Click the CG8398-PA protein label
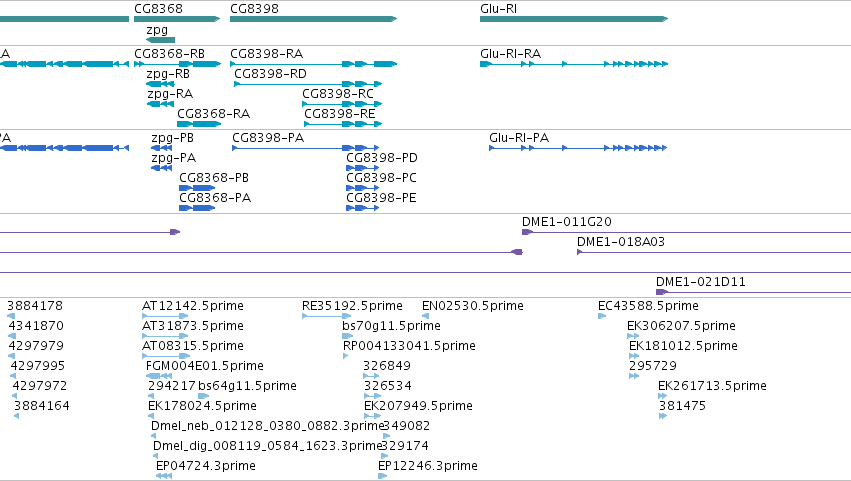 click(x=268, y=138)
